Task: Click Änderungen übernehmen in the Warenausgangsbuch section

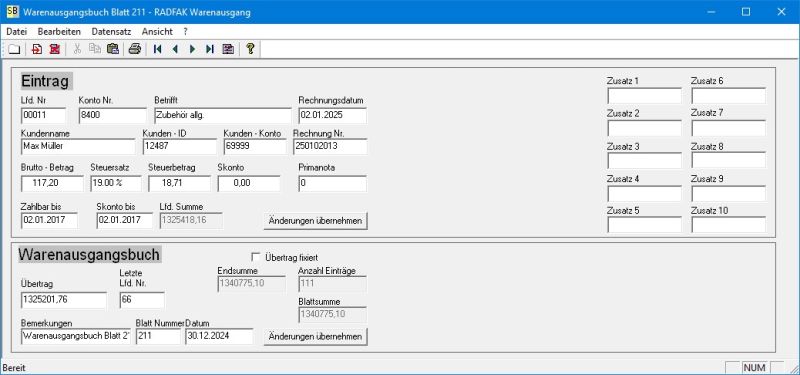Action: pyautogui.click(x=315, y=337)
